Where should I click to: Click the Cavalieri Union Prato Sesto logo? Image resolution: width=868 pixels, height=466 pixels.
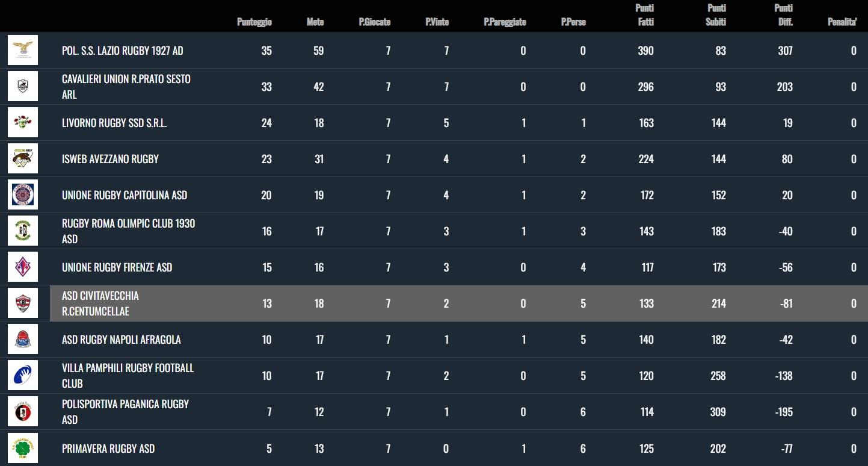23,87
